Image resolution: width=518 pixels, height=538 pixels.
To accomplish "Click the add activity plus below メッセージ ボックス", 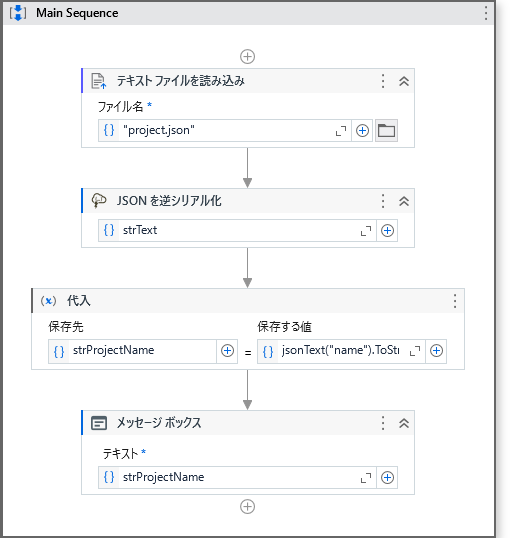I will pyautogui.click(x=247, y=507).
